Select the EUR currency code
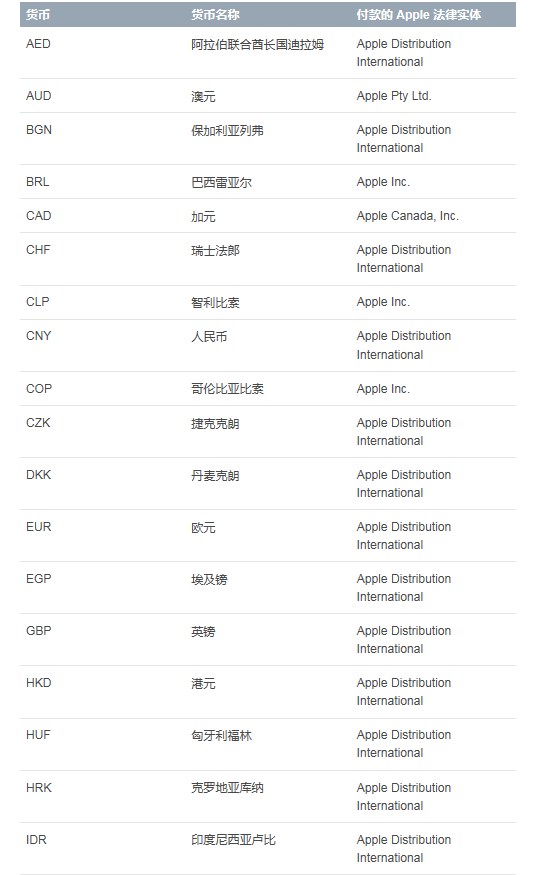This screenshot has height=875, width=538. coord(39,527)
